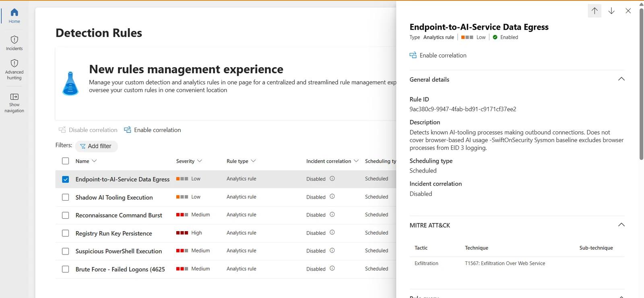
Task: Click info icon in Endpoint-to-AI-Service row
Action: point(332,178)
